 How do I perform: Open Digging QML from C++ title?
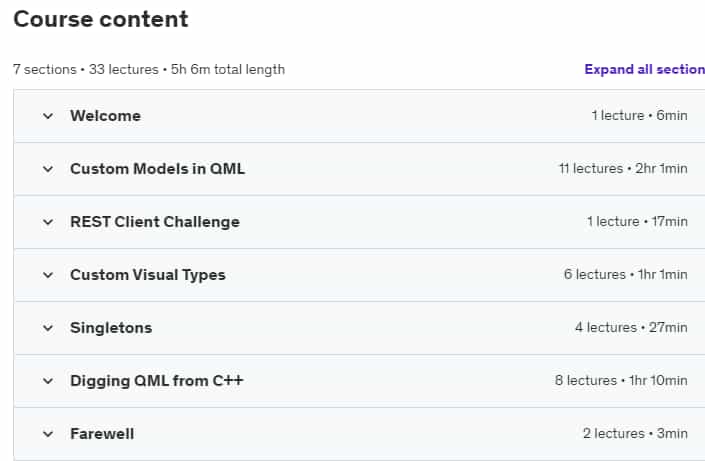point(156,380)
